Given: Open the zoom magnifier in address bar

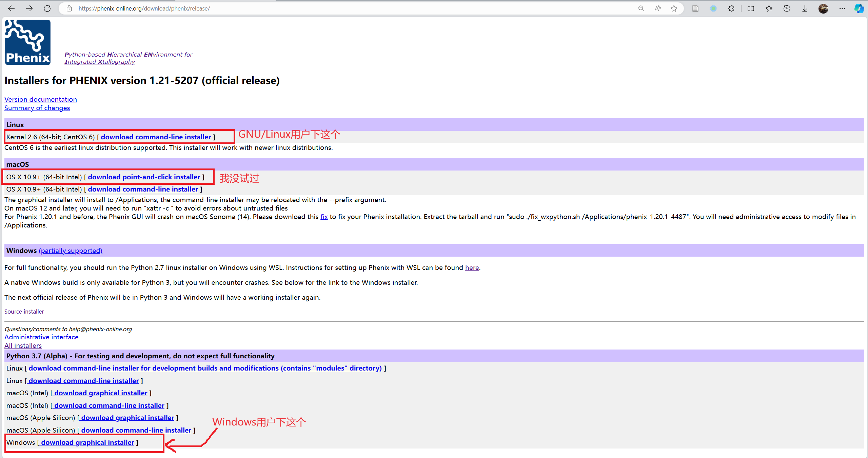Looking at the screenshot, I should [x=641, y=8].
